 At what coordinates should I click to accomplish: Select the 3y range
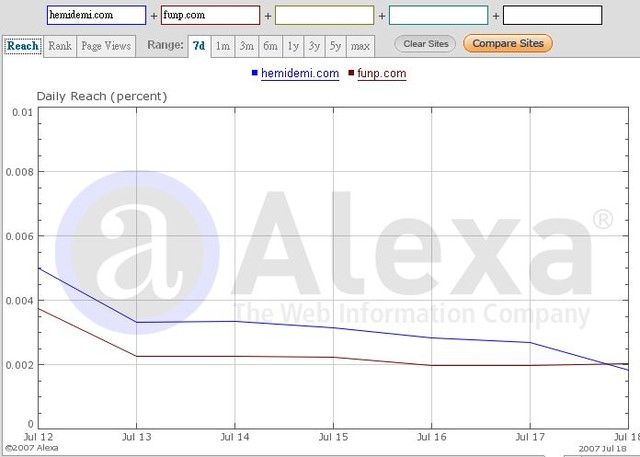click(x=314, y=46)
